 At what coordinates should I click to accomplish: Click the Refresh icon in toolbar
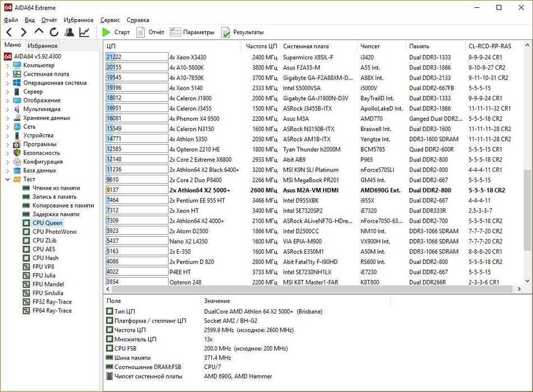pyautogui.click(x=54, y=32)
